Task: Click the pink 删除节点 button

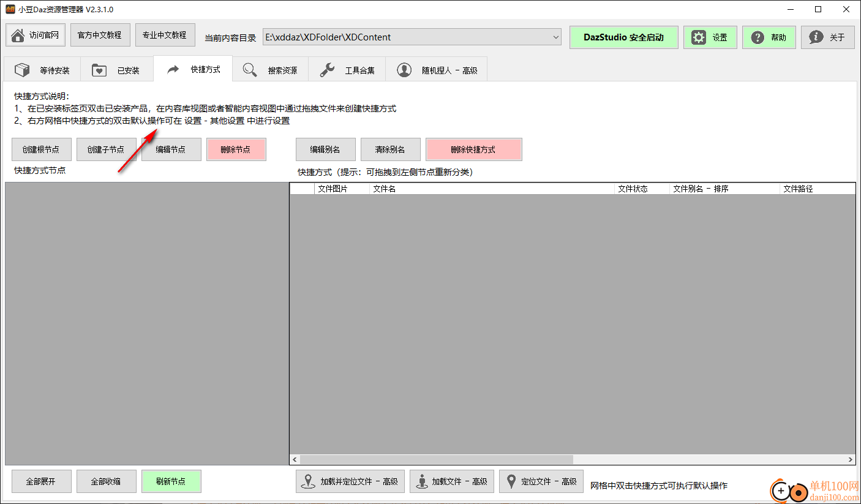Action: tap(236, 149)
